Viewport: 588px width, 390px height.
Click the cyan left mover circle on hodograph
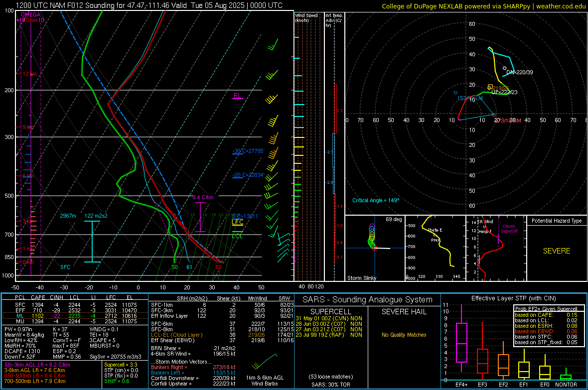[x=455, y=93]
